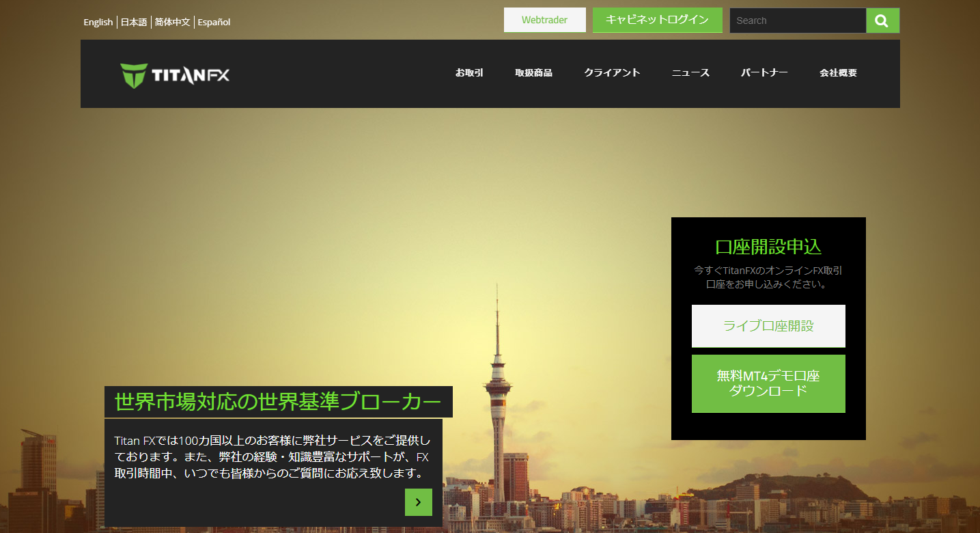Focus the Search input field
This screenshot has height=533, width=980.
798,20
